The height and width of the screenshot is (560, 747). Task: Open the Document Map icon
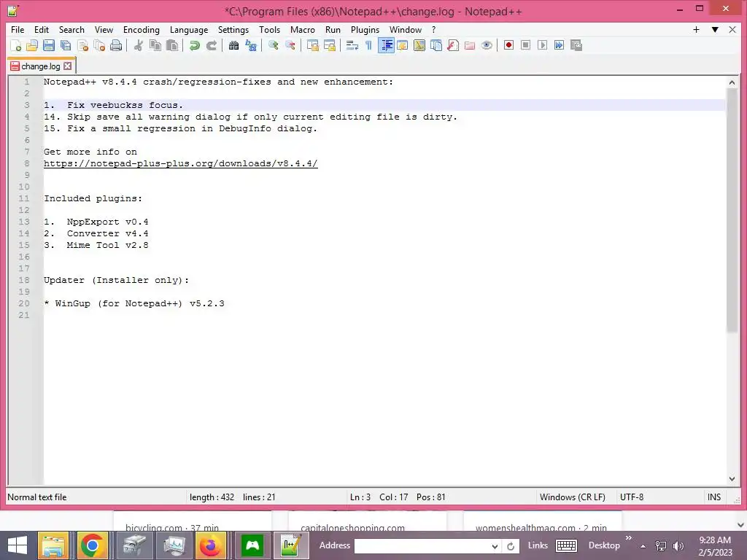point(419,45)
